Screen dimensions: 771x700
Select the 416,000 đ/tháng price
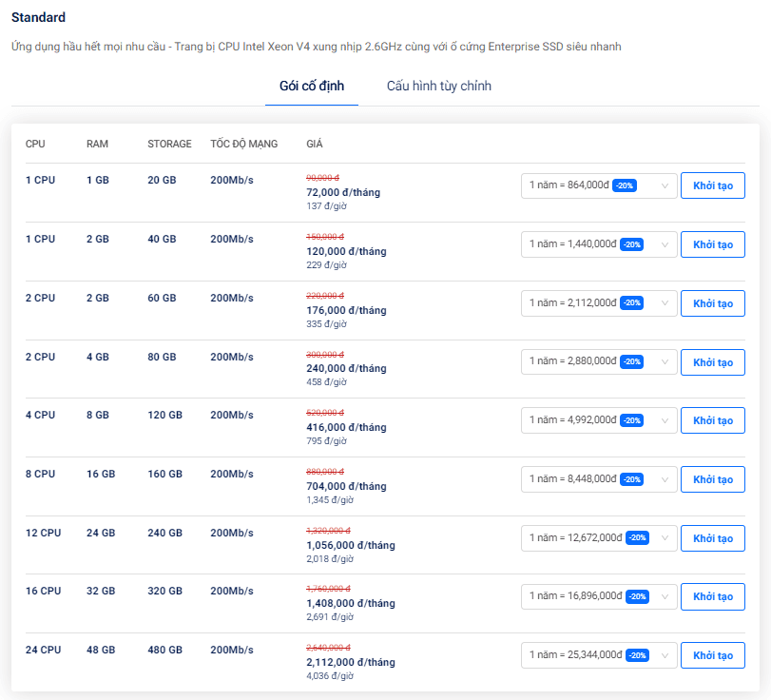346,427
